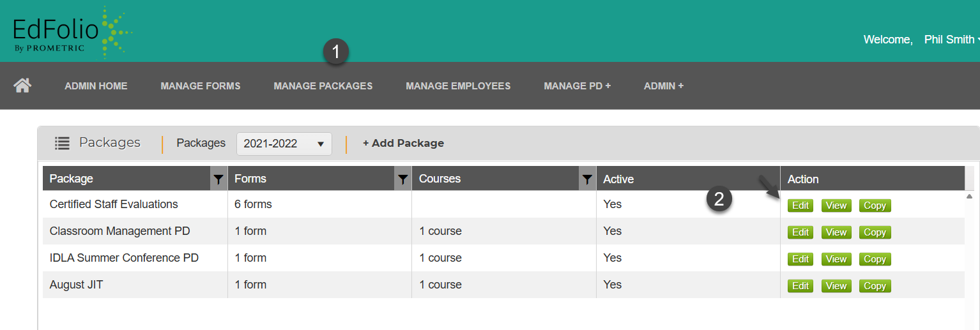The height and width of the screenshot is (330, 980).
Task: Open filter icon on Package column
Action: (x=218, y=180)
